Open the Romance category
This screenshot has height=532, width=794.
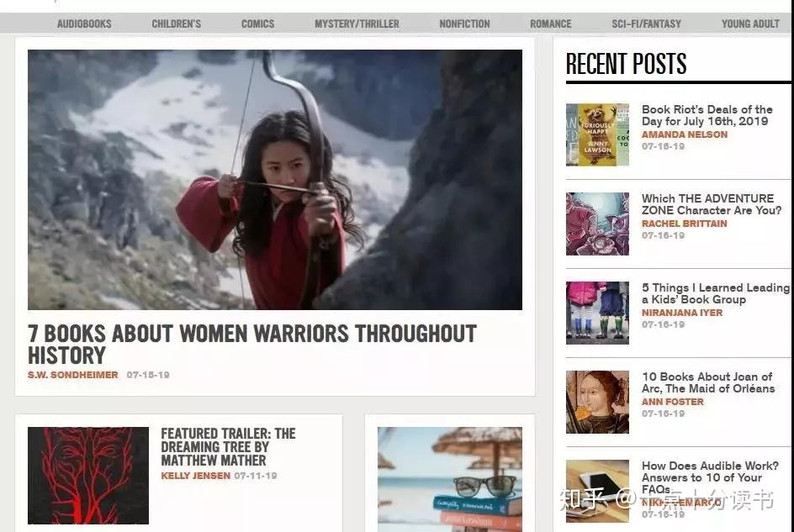pos(551,24)
